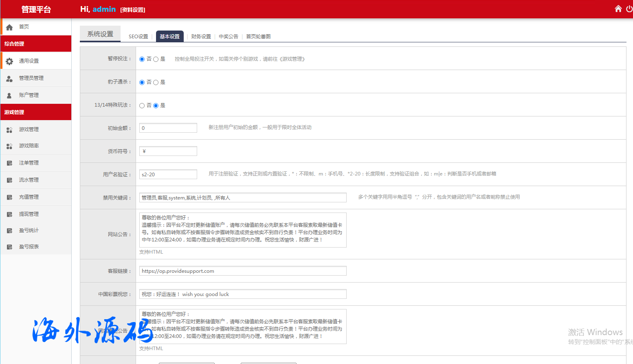Select 是 for 暂停投注
The width and height of the screenshot is (633, 364).
click(156, 59)
